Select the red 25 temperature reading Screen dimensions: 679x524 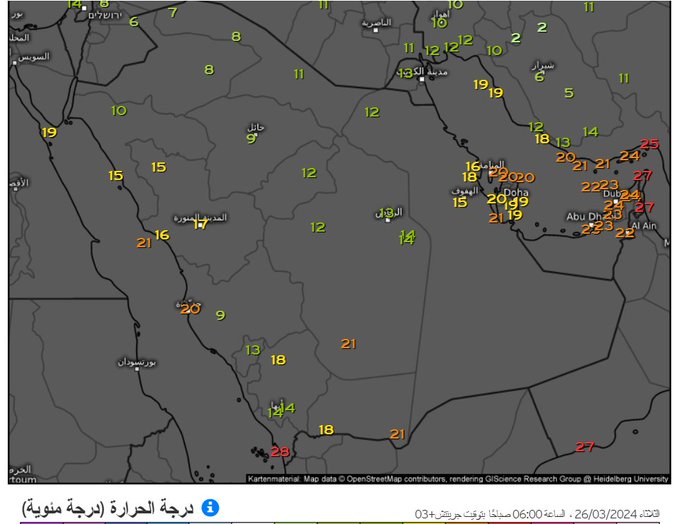[x=650, y=144]
